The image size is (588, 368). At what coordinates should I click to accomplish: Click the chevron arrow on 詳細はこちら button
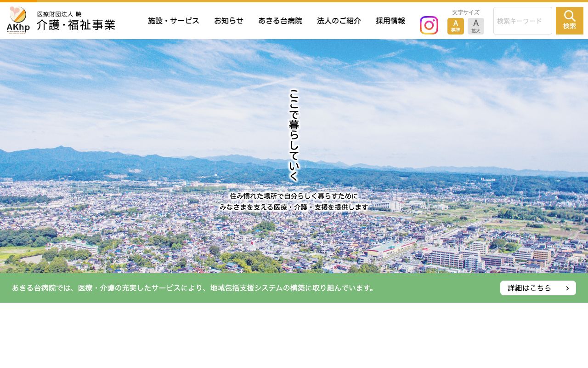point(567,288)
